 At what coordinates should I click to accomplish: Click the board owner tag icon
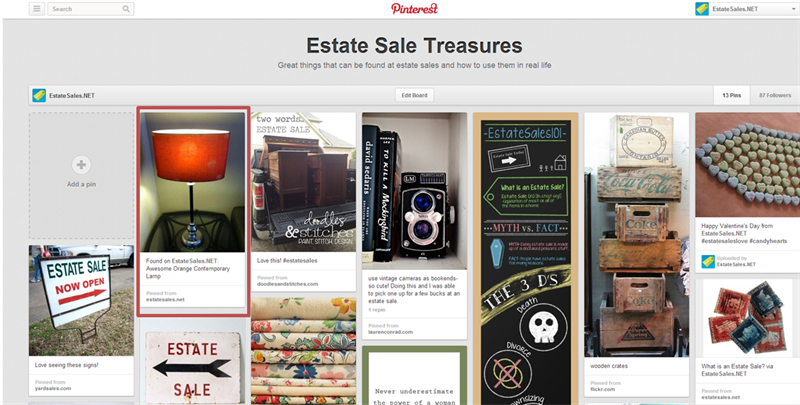[39, 95]
